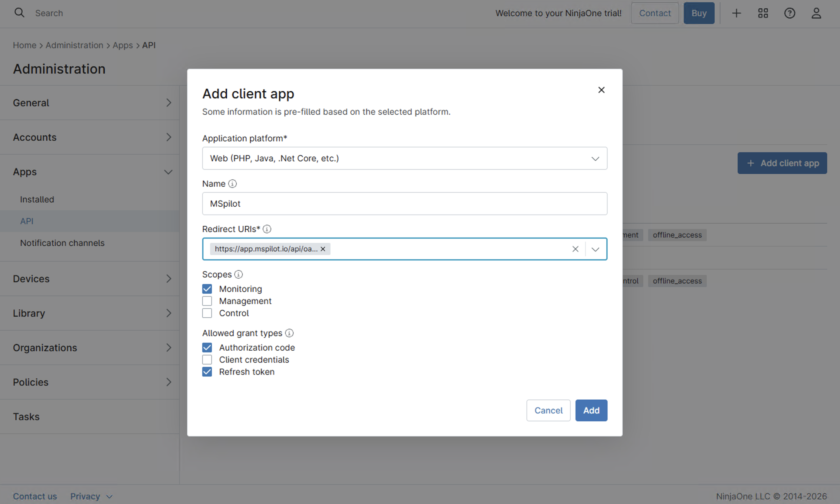The height and width of the screenshot is (504, 840).
Task: Remove the app.mspilot.io redirect URI chip
Action: tap(323, 249)
